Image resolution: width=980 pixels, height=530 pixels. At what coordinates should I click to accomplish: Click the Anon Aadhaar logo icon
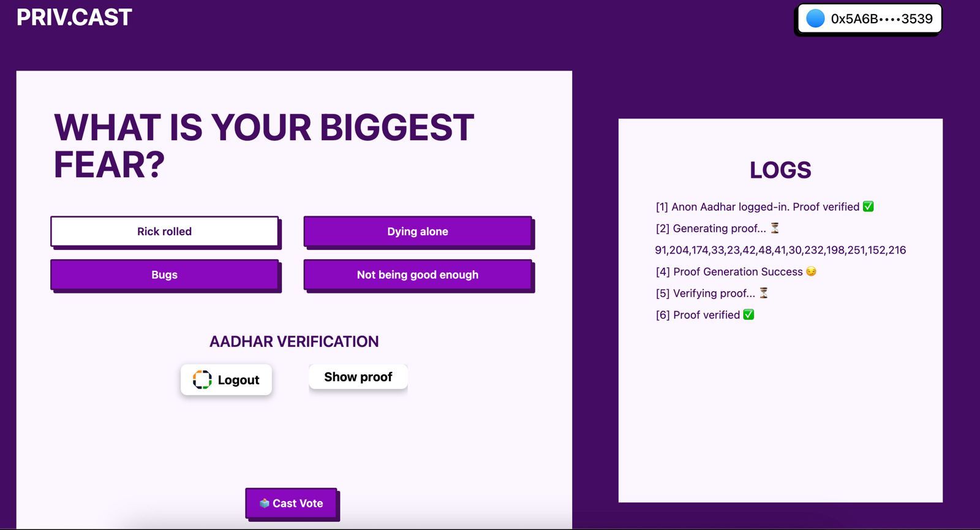(202, 380)
